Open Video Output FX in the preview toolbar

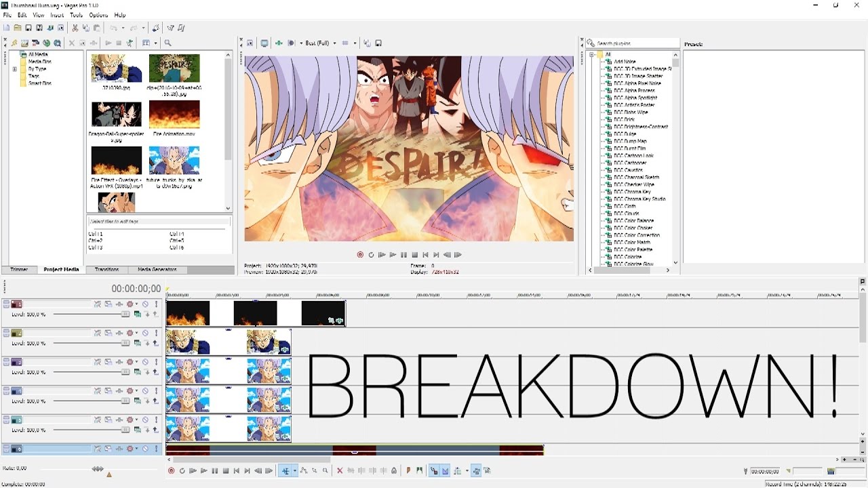click(279, 43)
